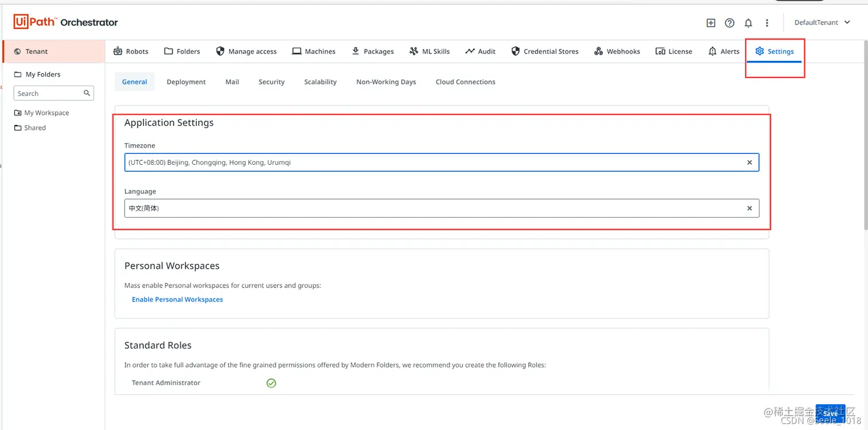Go to the Robots tab
Image resolution: width=868 pixels, height=430 pixels.
point(131,51)
